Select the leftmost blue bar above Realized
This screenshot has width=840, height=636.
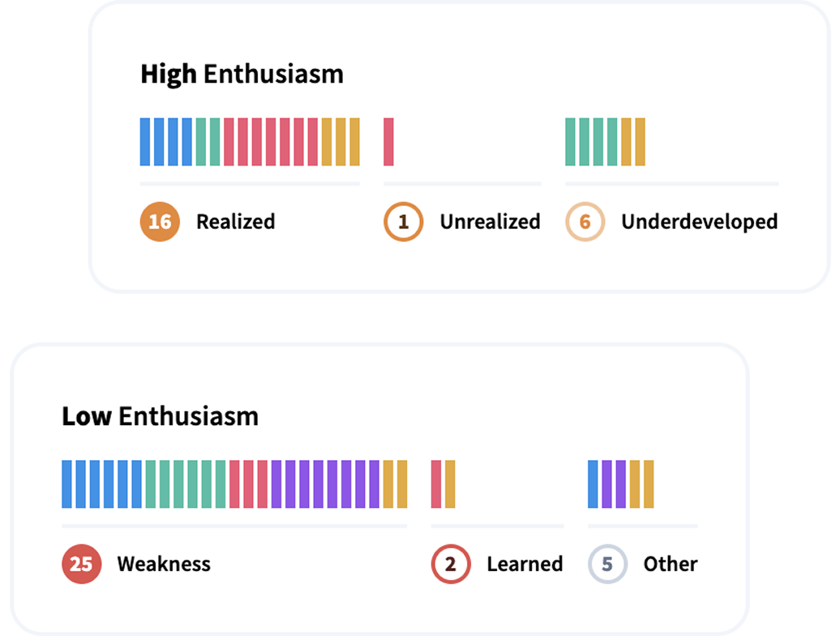(x=145, y=142)
